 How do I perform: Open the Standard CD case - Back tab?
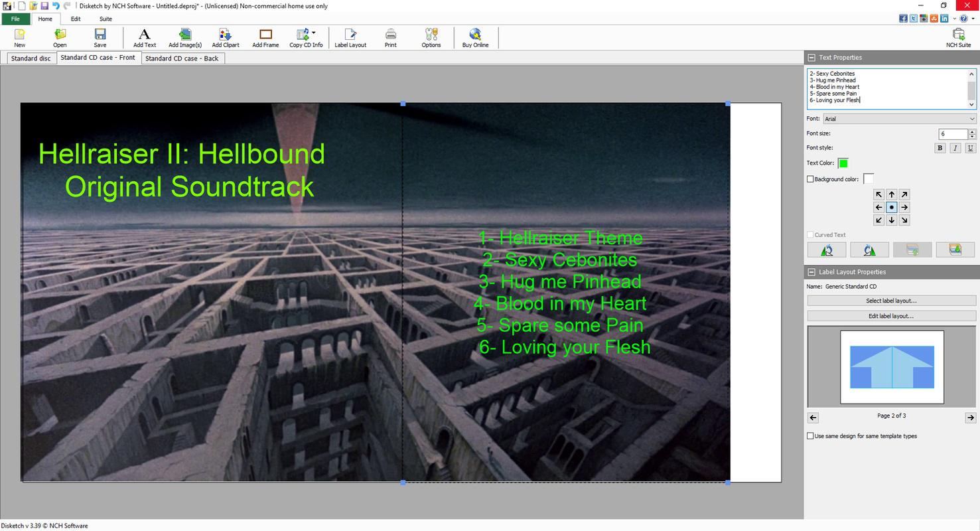tap(182, 58)
